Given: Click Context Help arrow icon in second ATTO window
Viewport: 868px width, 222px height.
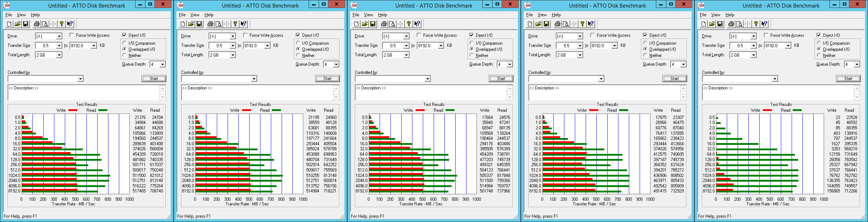Looking at the screenshot, I should 243,24.
